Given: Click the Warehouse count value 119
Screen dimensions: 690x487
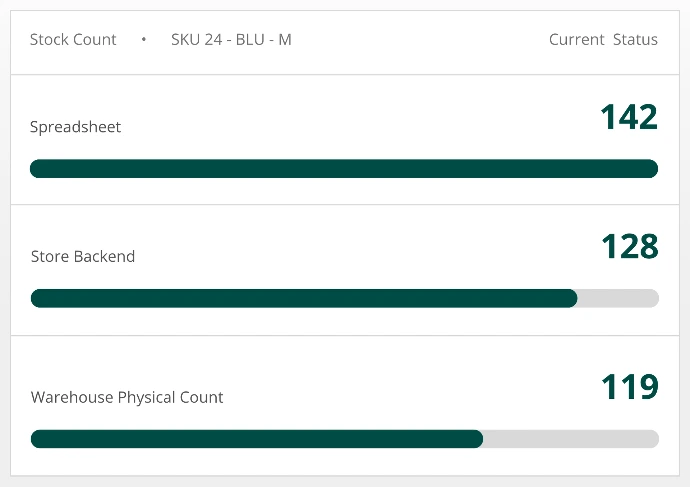Looking at the screenshot, I should (630, 387).
